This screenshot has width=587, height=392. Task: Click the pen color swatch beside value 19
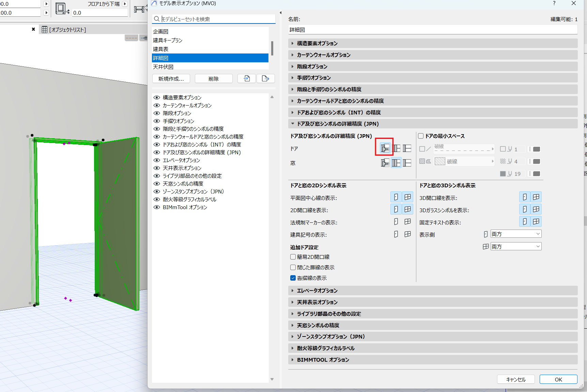pos(536,174)
